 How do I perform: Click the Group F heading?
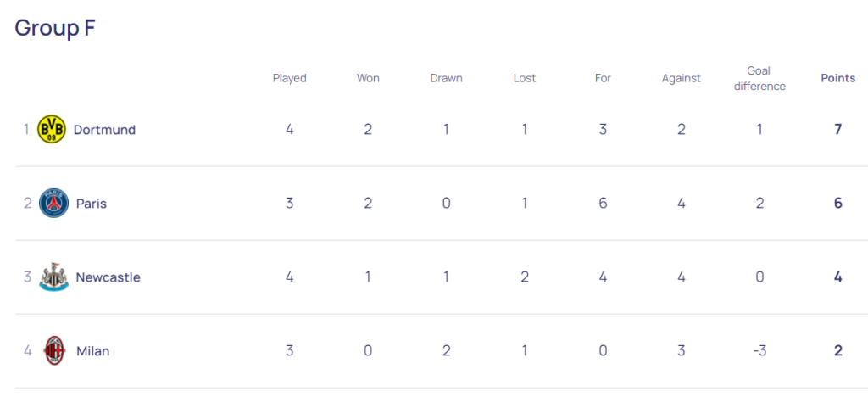click(x=55, y=28)
